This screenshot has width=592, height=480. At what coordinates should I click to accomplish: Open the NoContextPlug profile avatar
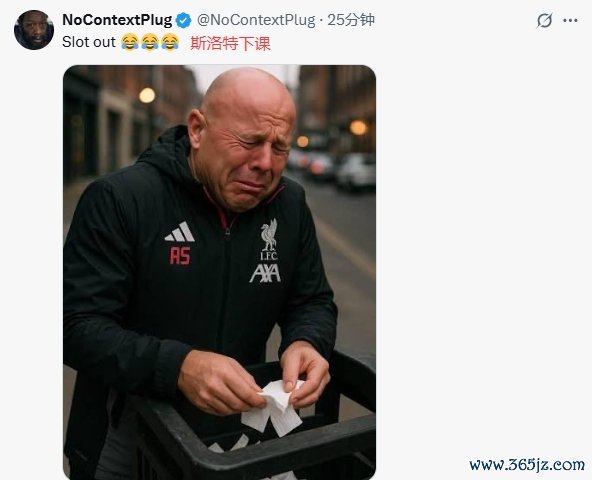[x=34, y=30]
